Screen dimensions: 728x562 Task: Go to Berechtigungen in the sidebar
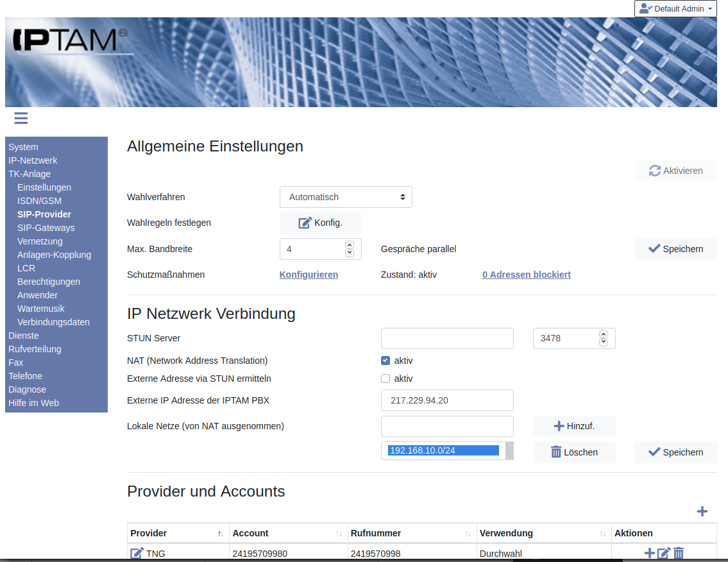49,282
